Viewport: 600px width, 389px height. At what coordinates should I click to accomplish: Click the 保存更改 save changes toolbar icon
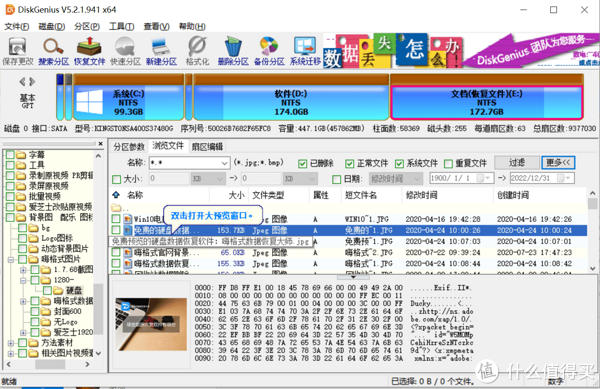[x=18, y=51]
